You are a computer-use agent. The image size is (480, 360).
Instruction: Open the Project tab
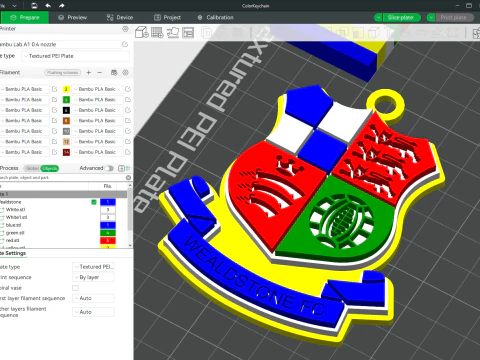(168, 18)
